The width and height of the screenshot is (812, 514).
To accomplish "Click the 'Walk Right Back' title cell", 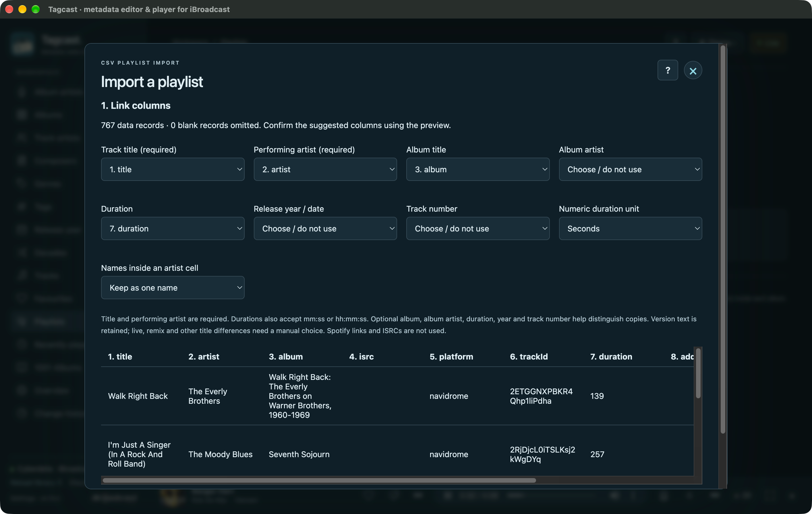I will point(138,396).
